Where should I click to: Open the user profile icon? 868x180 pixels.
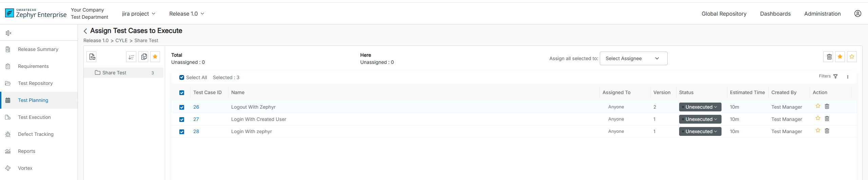[x=857, y=14]
